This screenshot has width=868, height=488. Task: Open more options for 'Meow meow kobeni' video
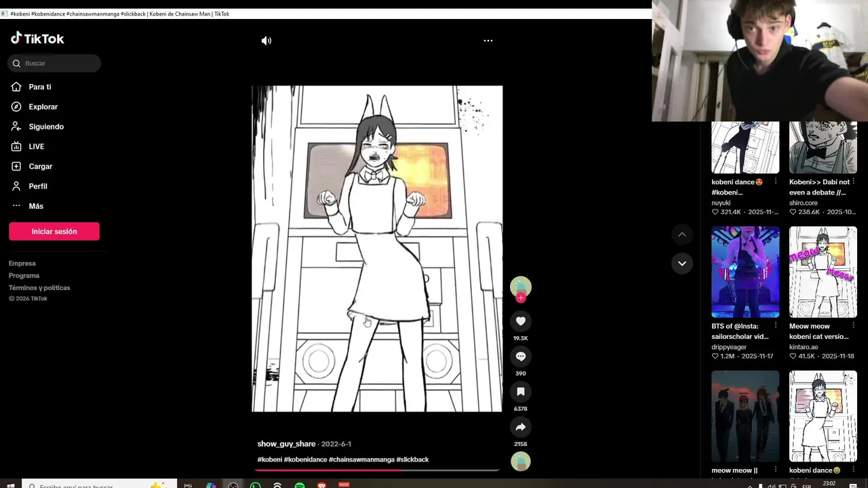click(x=854, y=326)
